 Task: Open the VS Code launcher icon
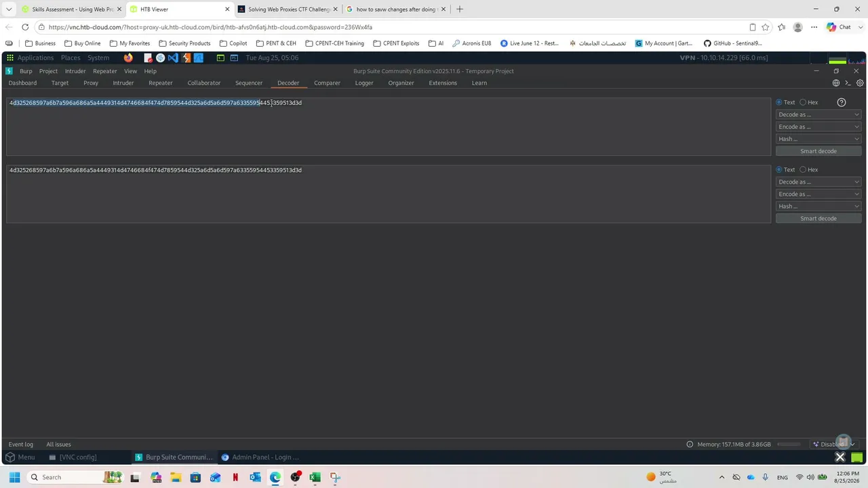pos(173,58)
